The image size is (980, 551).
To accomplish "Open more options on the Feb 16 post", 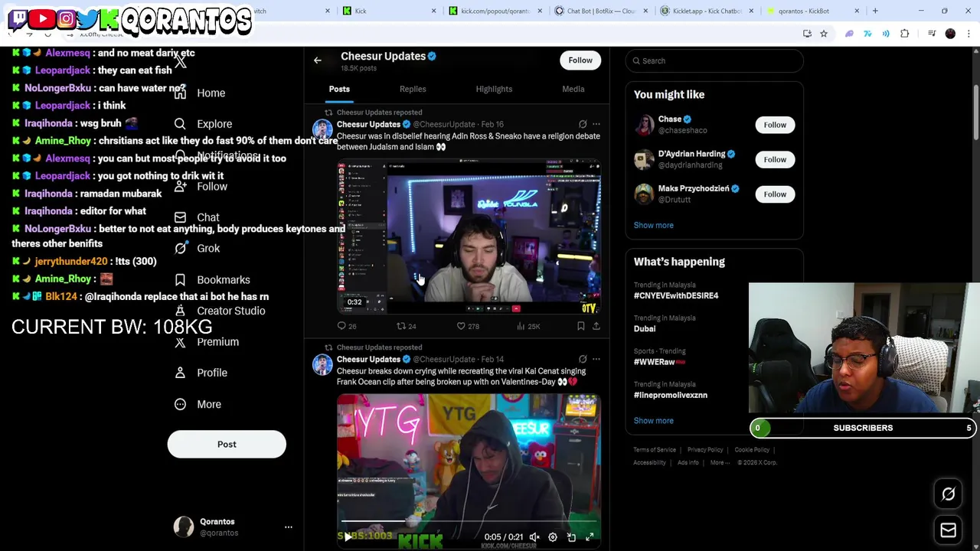I will [596, 124].
